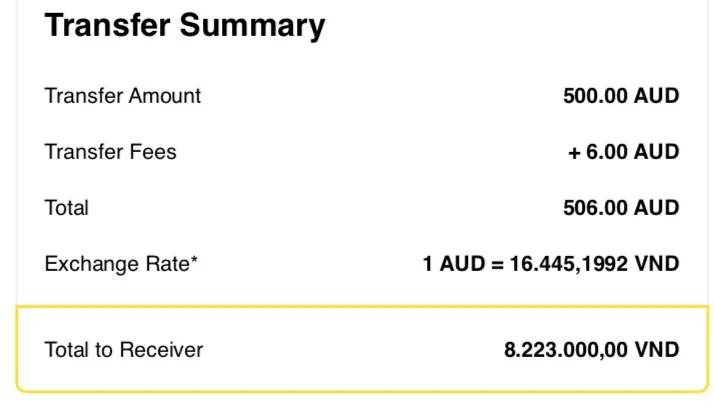The width and height of the screenshot is (714, 407).
Task: Select the Transfer Amount label
Action: tap(123, 96)
